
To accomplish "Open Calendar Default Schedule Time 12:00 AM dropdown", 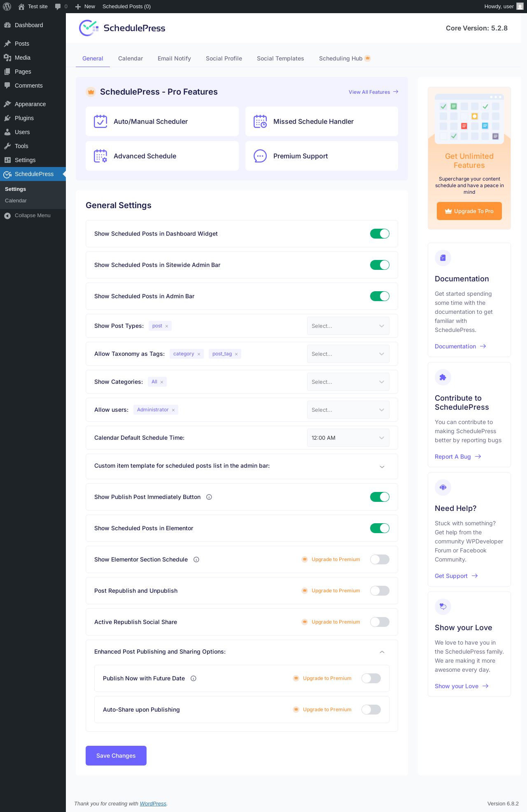I will 348,438.
